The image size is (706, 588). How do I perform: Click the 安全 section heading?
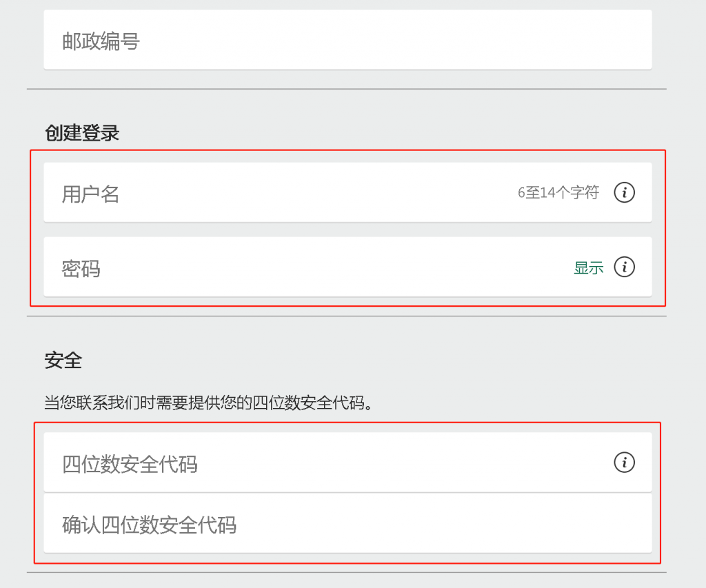pos(62,360)
